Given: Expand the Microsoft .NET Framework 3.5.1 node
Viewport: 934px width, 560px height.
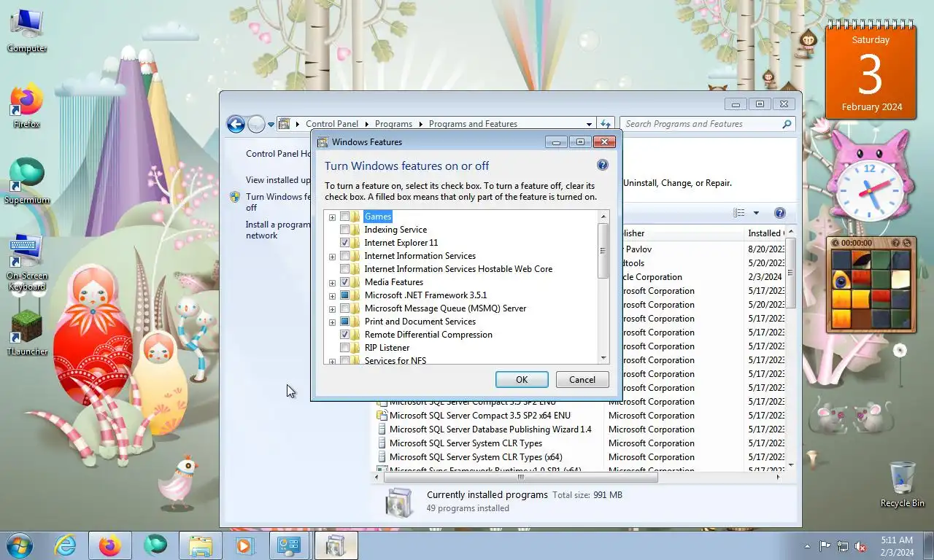Looking at the screenshot, I should (x=332, y=296).
